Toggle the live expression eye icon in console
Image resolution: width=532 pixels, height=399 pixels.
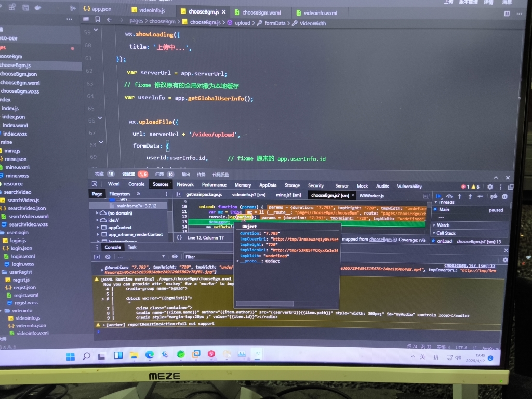coord(175,257)
